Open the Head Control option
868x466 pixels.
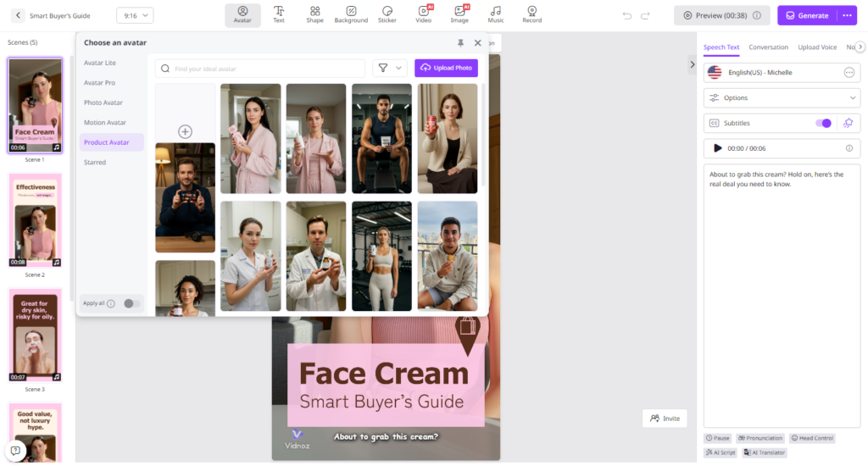[812, 438]
